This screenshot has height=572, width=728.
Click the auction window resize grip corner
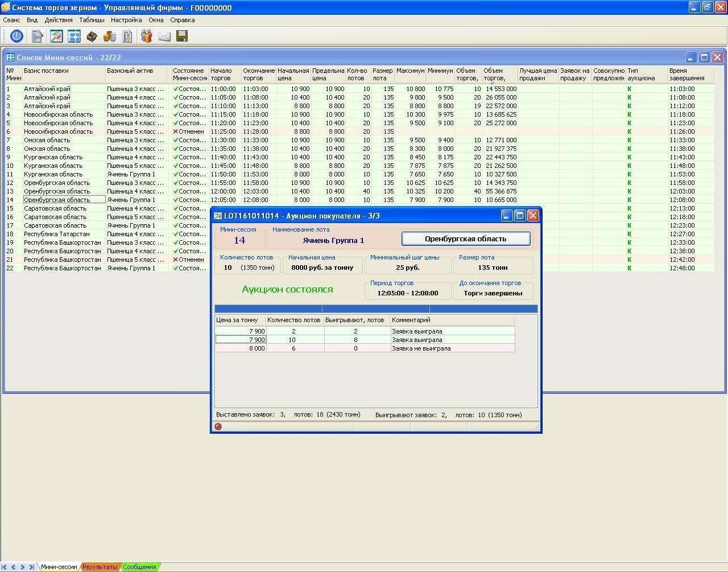536,427
